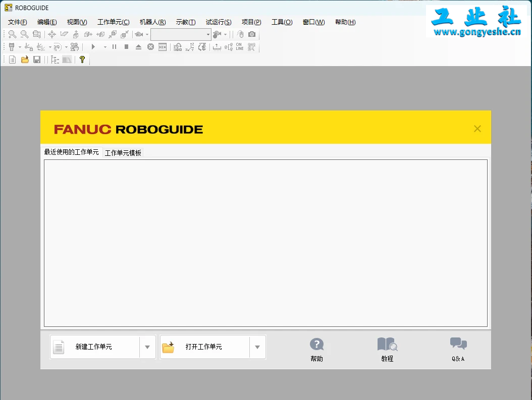
Task: Click the lock teach tool jog icon
Action: click(x=29, y=47)
